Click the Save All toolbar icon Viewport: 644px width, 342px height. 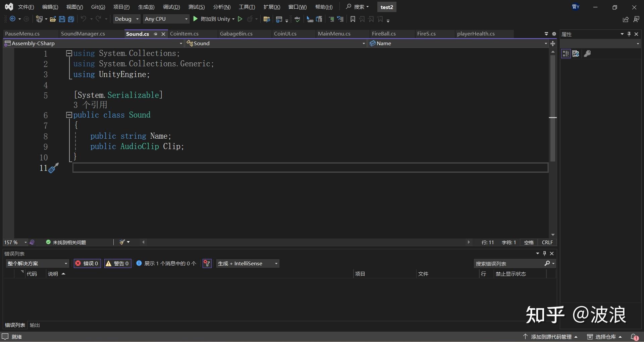(x=71, y=19)
